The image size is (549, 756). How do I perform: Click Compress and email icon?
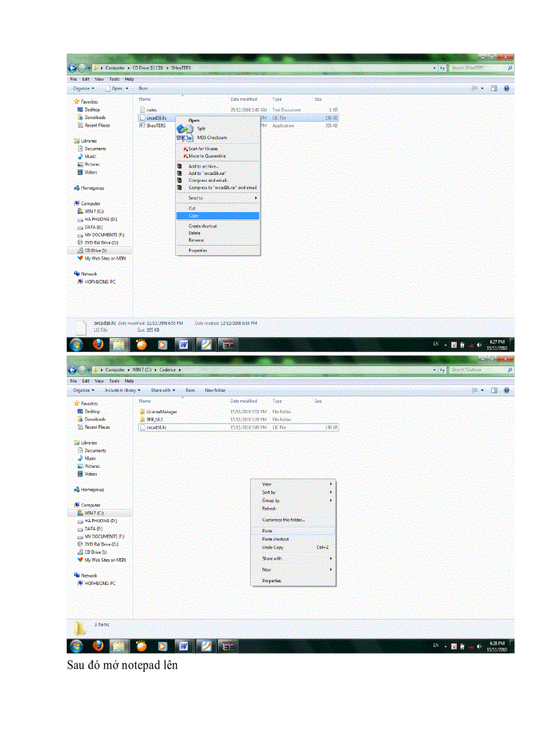click(179, 180)
